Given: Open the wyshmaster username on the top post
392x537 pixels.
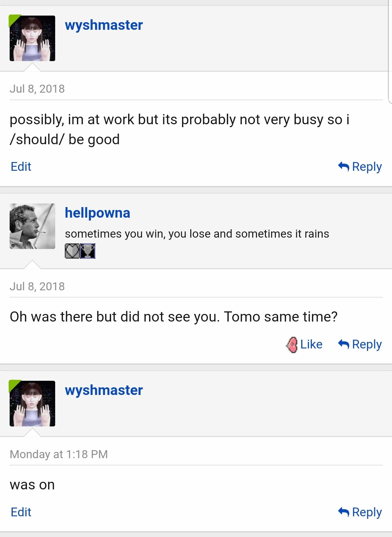Looking at the screenshot, I should click(104, 25).
